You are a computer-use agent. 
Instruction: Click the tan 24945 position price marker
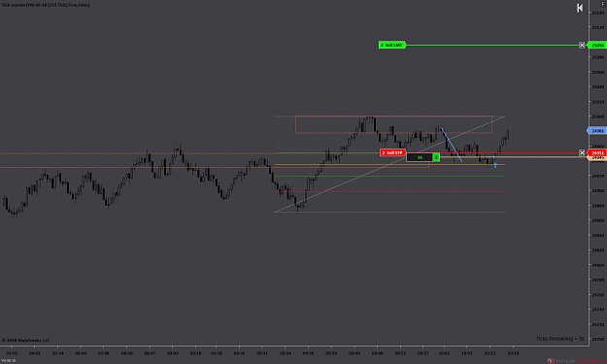[x=597, y=158]
